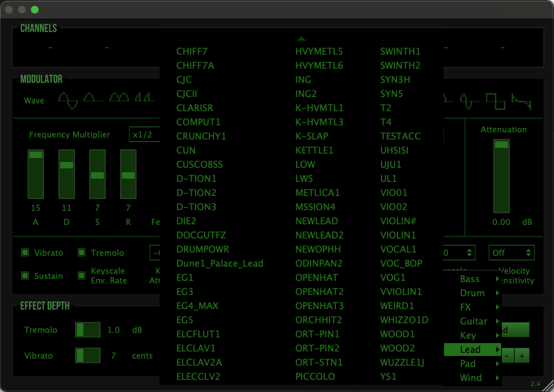The width and height of the screenshot is (554, 392).
Task: Select the sine wave modulator shape
Action: click(x=68, y=100)
